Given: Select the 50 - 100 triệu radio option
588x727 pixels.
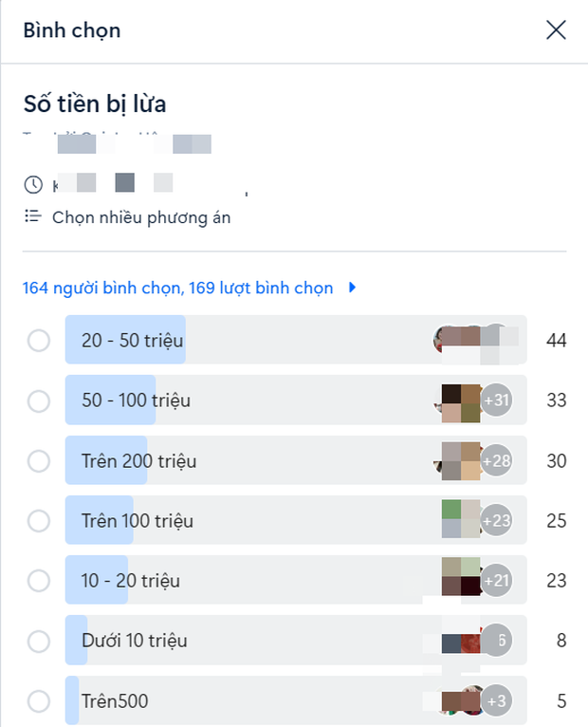Looking at the screenshot, I should coord(39,401).
